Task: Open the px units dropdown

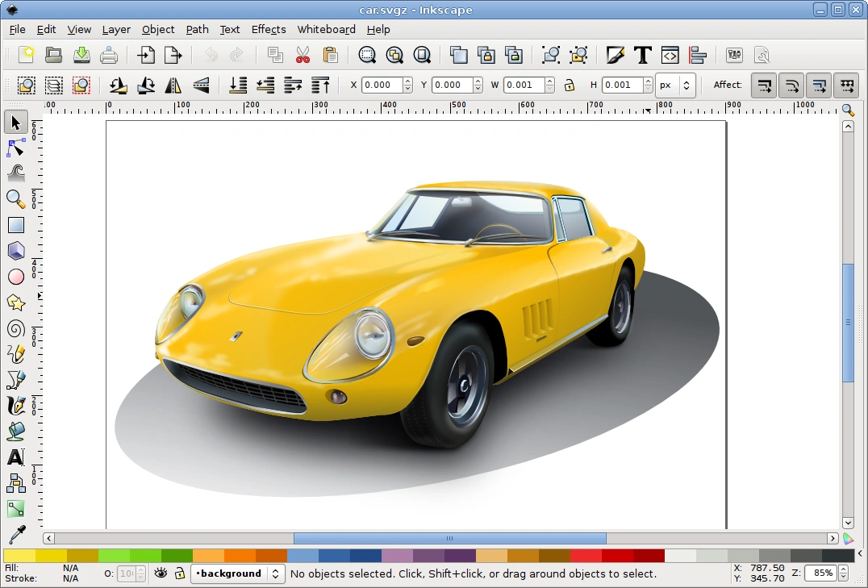Action: [676, 85]
